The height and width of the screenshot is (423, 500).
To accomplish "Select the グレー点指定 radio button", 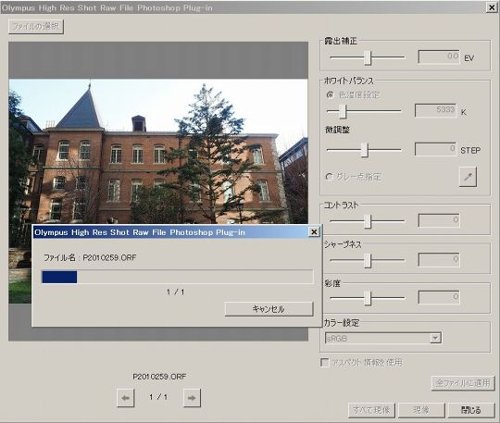I will (329, 176).
